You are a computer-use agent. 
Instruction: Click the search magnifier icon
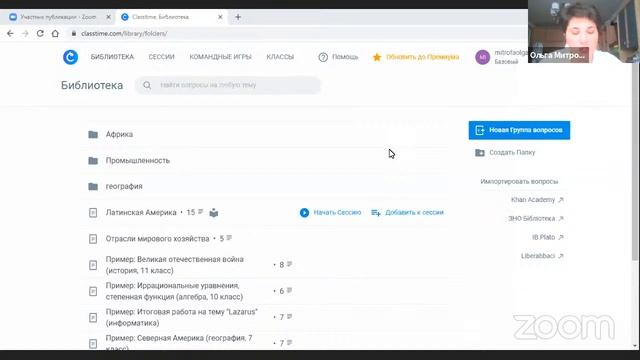coord(147,85)
